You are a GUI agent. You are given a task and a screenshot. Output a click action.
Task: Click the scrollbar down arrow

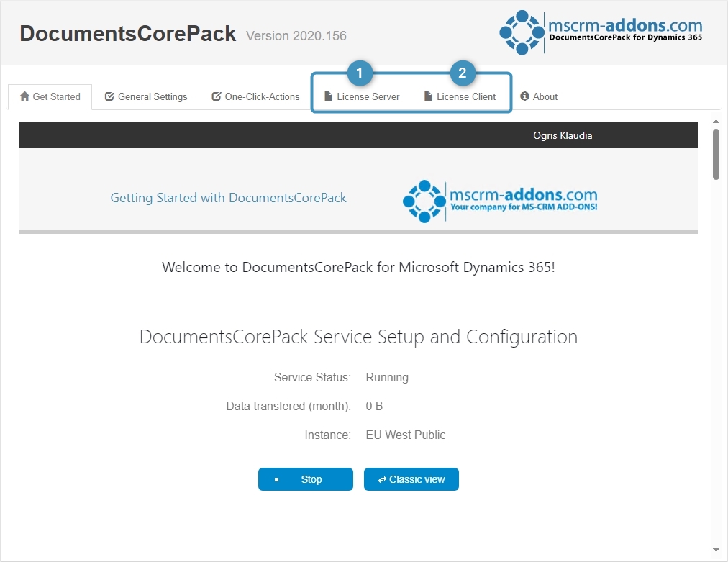tap(716, 550)
